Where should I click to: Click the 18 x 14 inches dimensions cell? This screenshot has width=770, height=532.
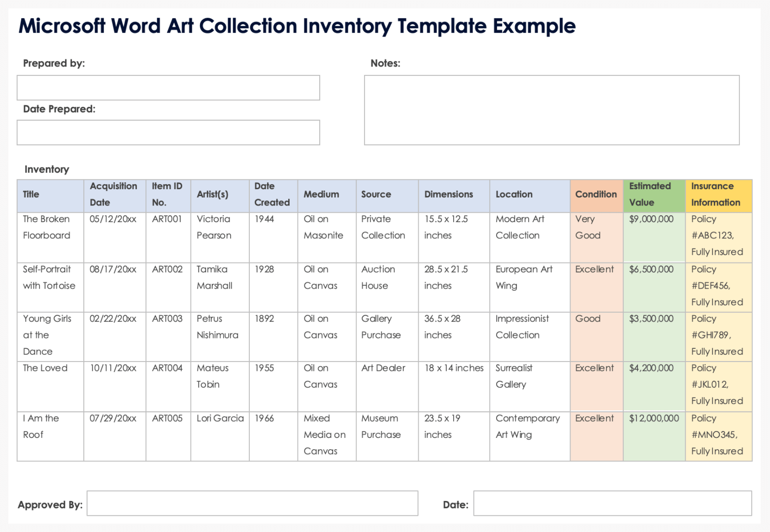[454, 368]
